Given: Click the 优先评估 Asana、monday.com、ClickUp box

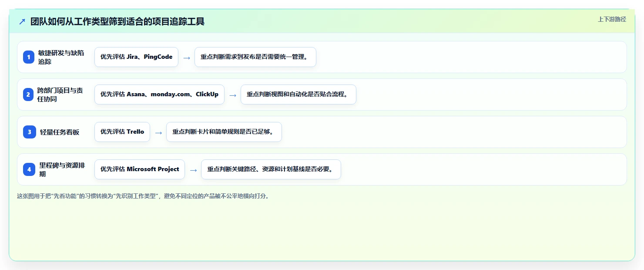Looking at the screenshot, I should pyautogui.click(x=159, y=94).
